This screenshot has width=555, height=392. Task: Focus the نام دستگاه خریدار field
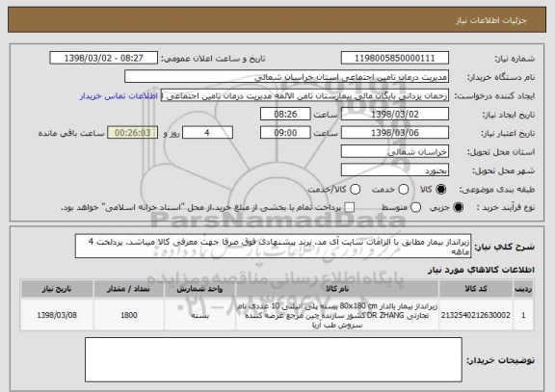pos(287,77)
